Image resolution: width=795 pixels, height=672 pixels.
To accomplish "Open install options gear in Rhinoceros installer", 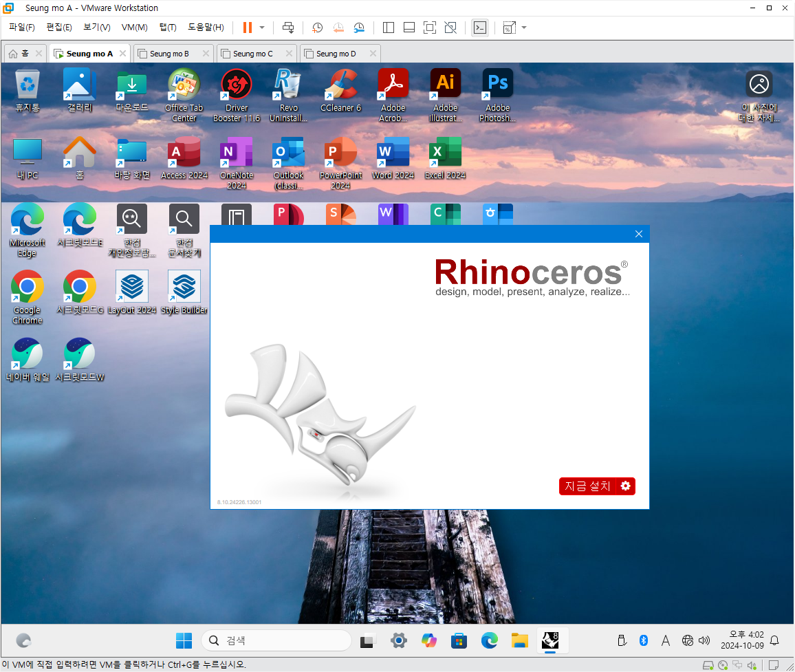I will click(626, 486).
